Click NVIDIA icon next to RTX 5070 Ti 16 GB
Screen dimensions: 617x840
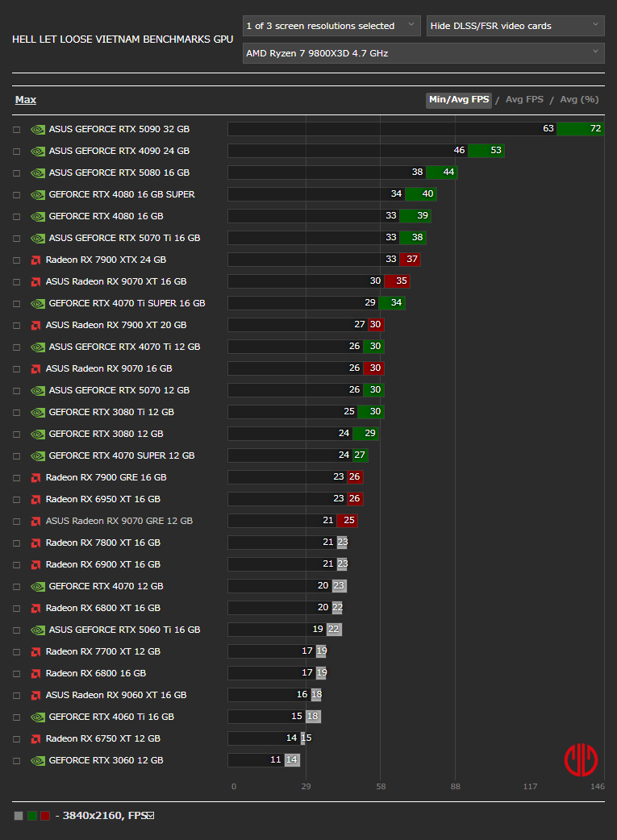pos(38,239)
